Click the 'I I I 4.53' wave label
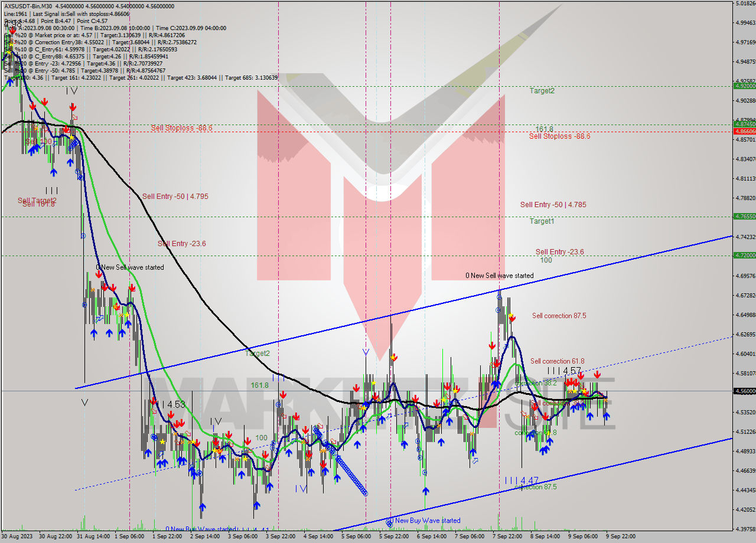The width and height of the screenshot is (756, 543). pos(168,405)
